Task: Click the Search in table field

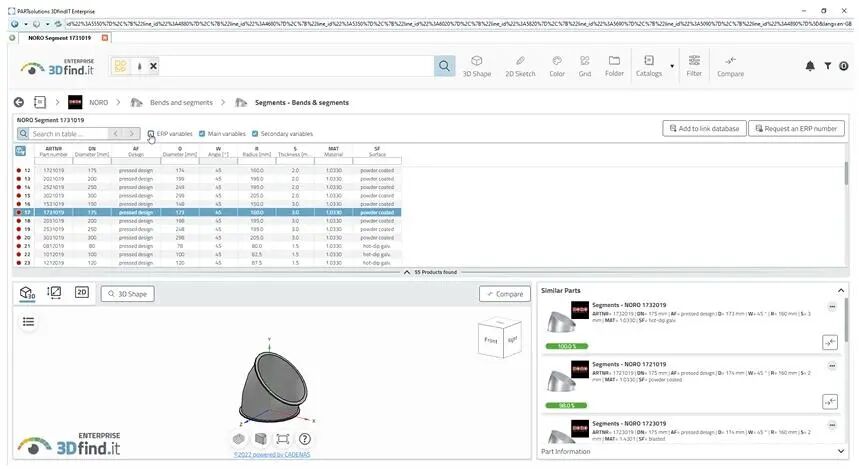Action: tap(69, 134)
